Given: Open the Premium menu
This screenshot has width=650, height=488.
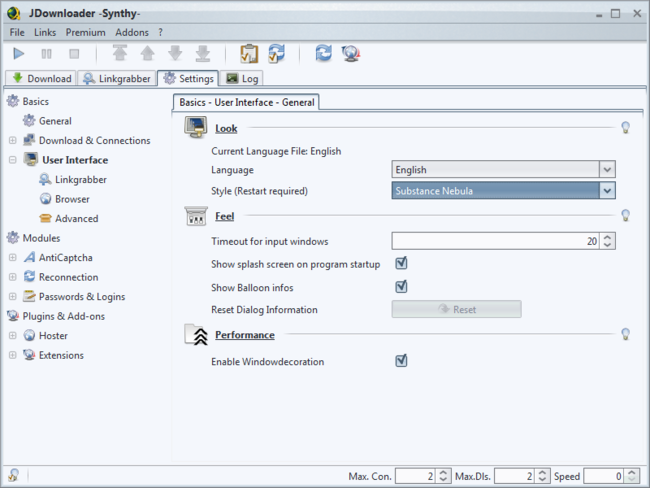Looking at the screenshot, I should pyautogui.click(x=85, y=32).
